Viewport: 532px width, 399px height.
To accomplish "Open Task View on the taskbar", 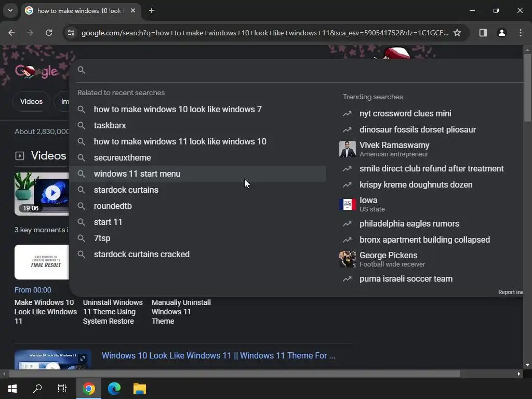I will pyautogui.click(x=62, y=389).
